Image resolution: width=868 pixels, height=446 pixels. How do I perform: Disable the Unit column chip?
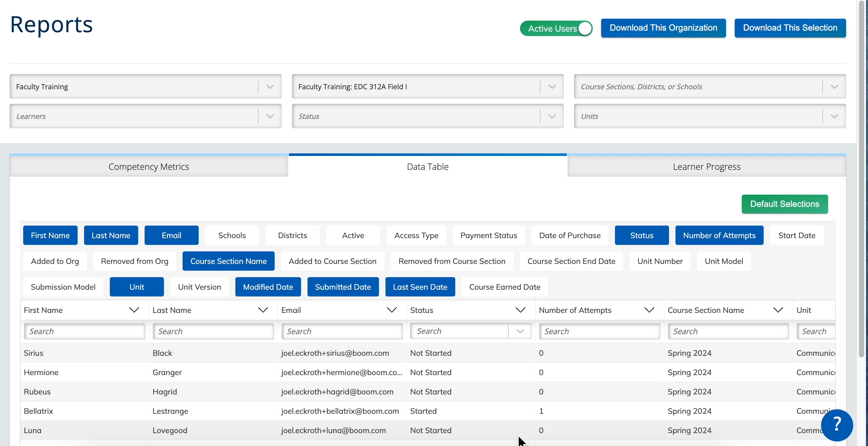pos(137,287)
